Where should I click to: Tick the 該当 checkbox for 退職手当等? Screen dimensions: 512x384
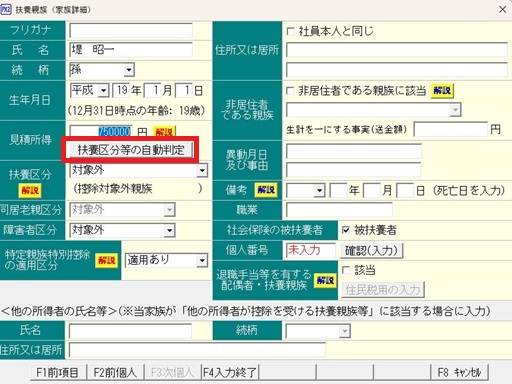click(346, 270)
